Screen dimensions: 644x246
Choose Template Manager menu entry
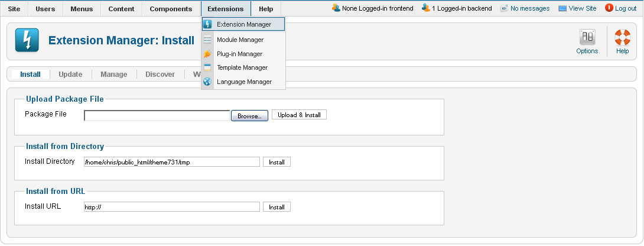coord(242,67)
